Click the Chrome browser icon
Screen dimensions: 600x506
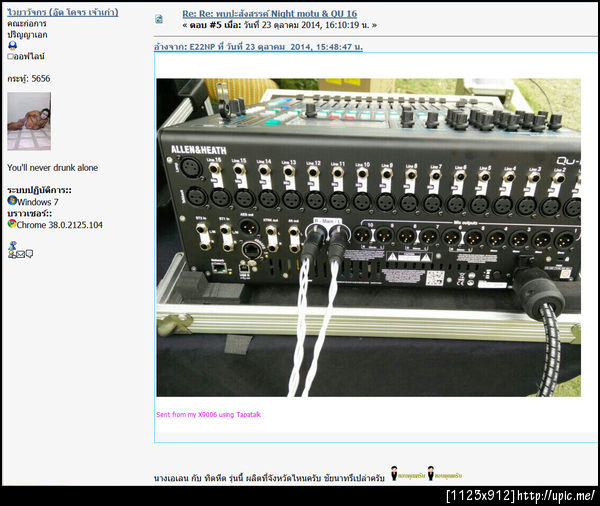(12, 224)
